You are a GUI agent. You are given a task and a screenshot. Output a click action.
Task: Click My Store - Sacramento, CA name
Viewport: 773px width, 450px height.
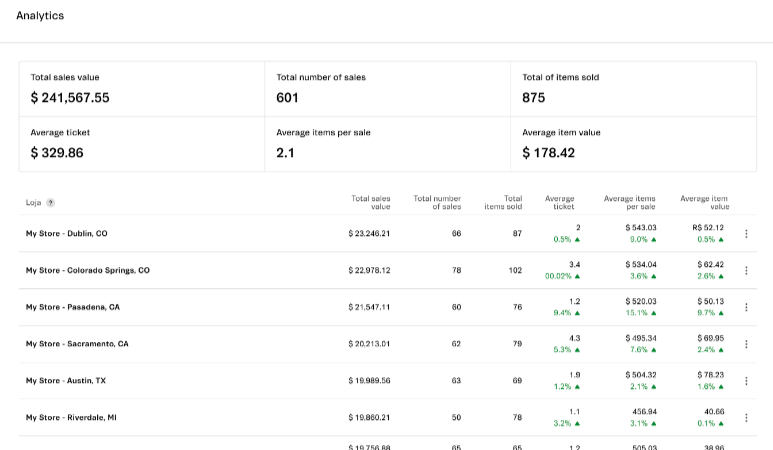pyautogui.click(x=77, y=344)
